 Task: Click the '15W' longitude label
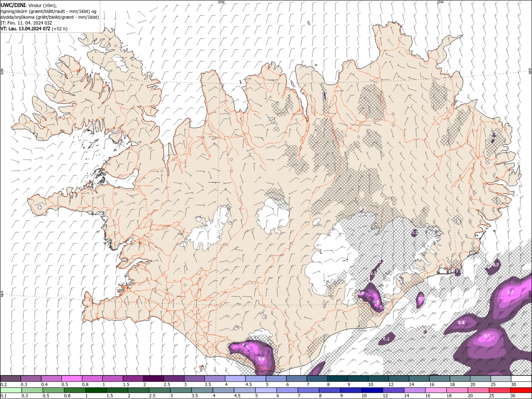(440, 2)
